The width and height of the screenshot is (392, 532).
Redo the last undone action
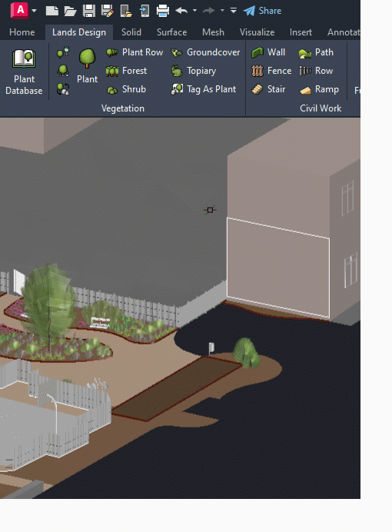tap(209, 11)
